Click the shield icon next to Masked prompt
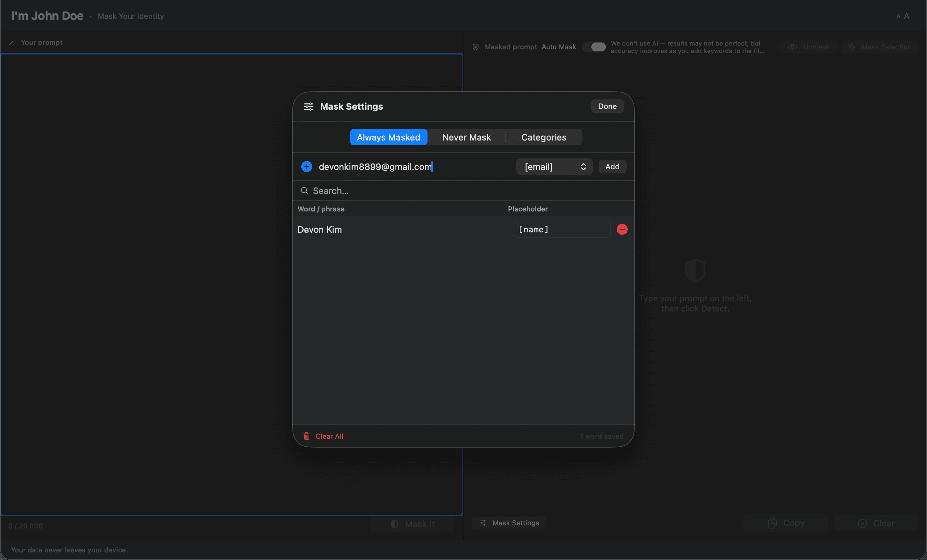This screenshot has width=927, height=560. point(475,47)
